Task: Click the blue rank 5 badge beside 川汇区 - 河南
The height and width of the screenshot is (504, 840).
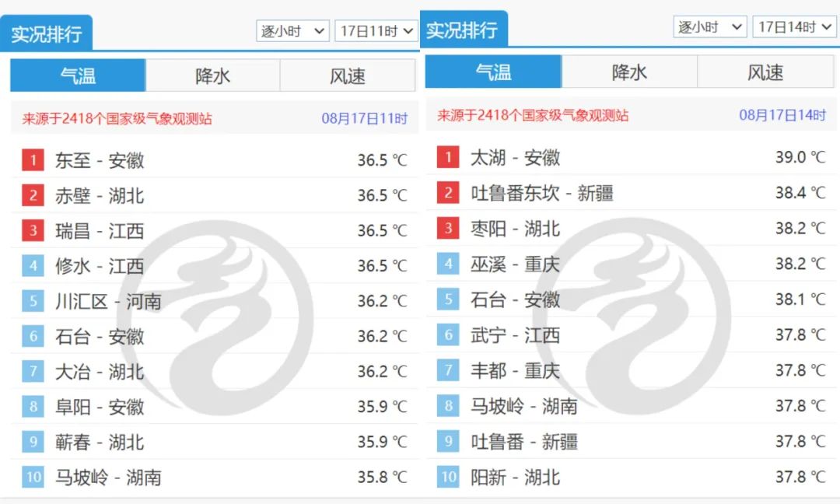Action: pyautogui.click(x=33, y=301)
